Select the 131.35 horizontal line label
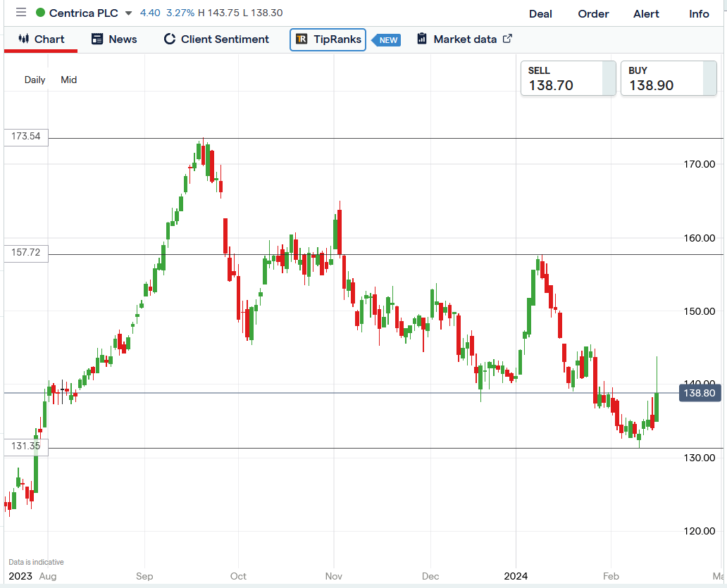This screenshot has width=727, height=588. click(26, 446)
